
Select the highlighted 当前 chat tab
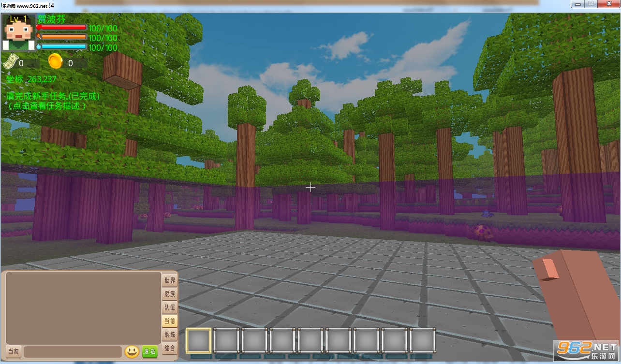[169, 321]
